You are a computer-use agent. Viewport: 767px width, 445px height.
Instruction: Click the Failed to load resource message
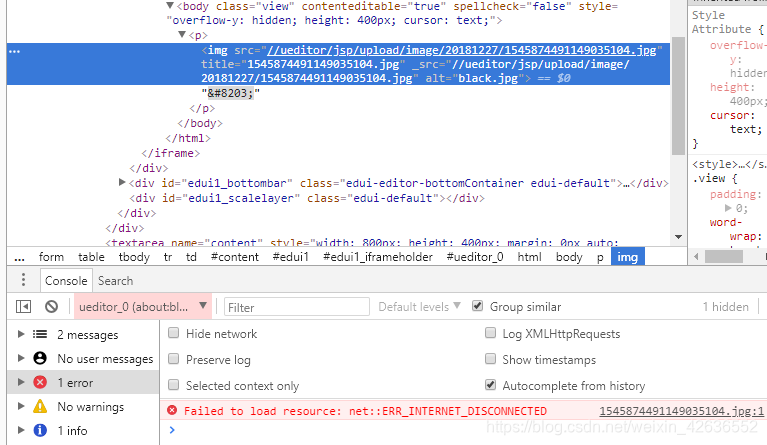coord(365,411)
